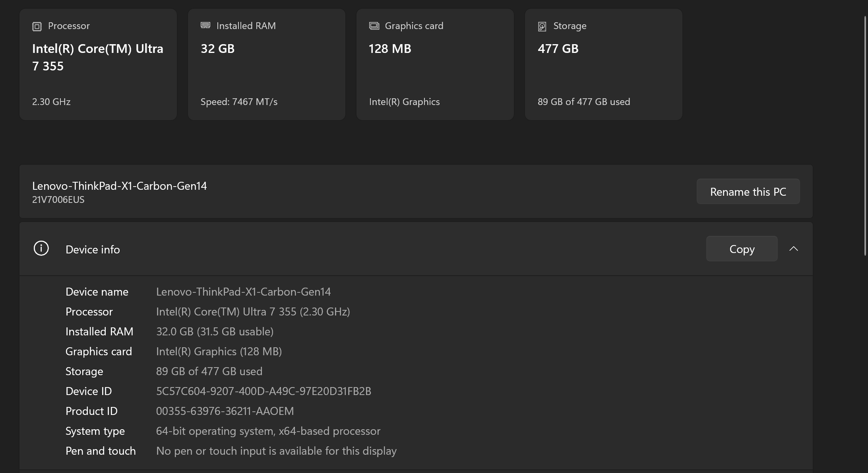This screenshot has width=868, height=473.
Task: Click the Device info circle icon
Action: click(x=41, y=248)
